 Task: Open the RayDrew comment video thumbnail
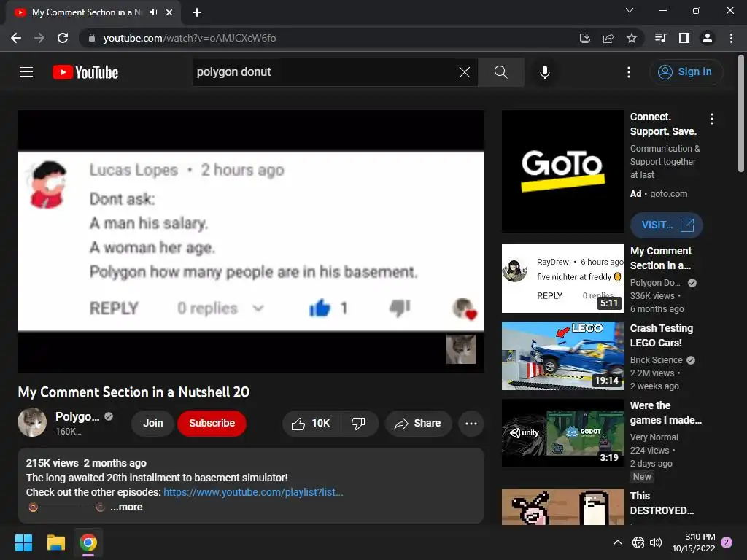(562, 279)
